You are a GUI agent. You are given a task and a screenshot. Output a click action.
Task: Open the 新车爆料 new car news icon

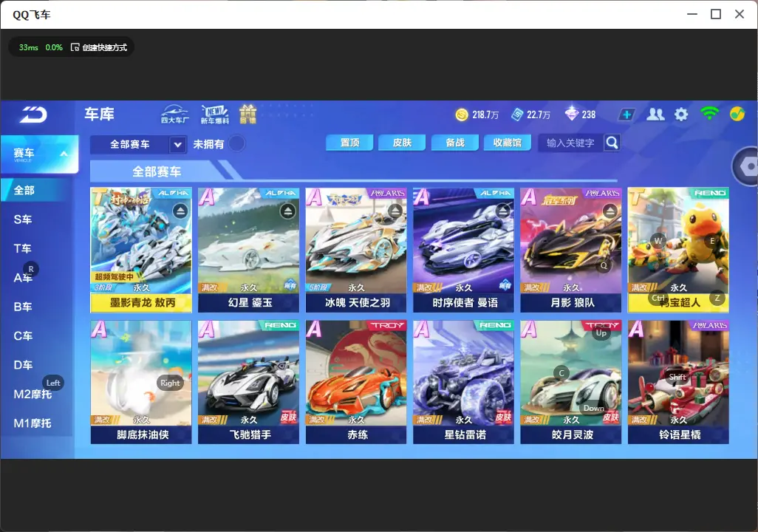pos(215,114)
